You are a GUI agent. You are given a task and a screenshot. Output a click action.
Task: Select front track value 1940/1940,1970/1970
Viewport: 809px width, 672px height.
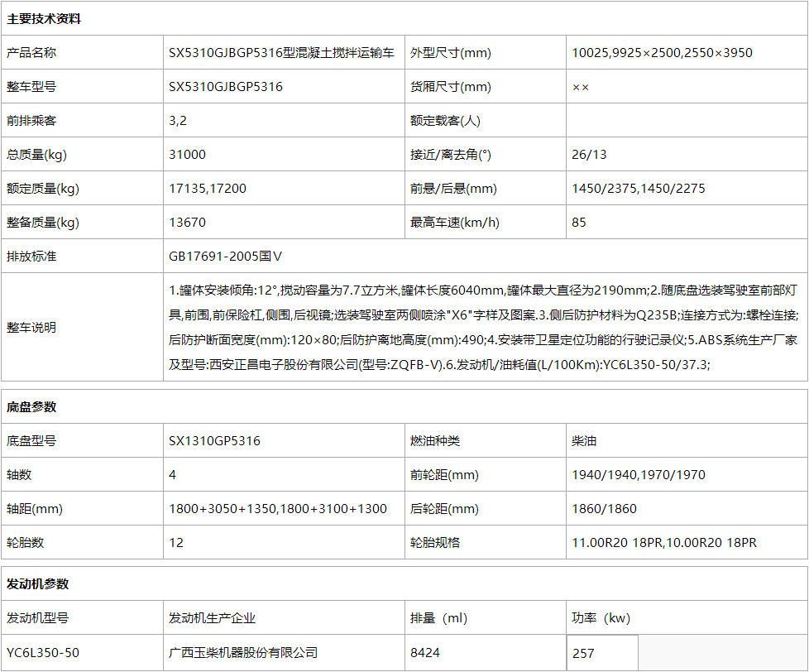pyautogui.click(x=639, y=475)
